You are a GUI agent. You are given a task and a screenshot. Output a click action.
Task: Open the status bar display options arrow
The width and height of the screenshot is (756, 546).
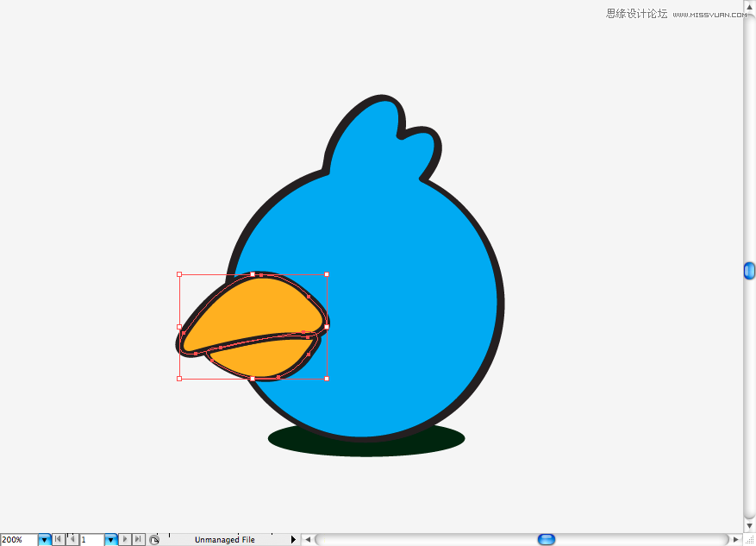click(293, 539)
